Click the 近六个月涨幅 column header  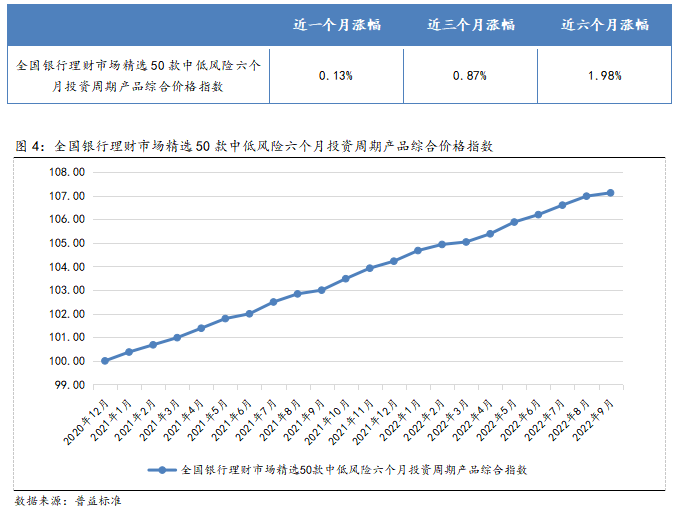tap(604, 25)
